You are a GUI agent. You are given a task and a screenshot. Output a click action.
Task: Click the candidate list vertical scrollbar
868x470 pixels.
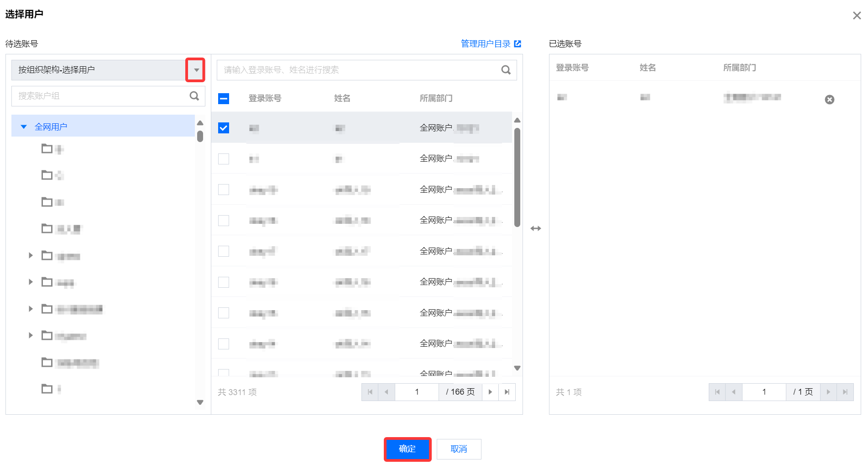tap(517, 177)
